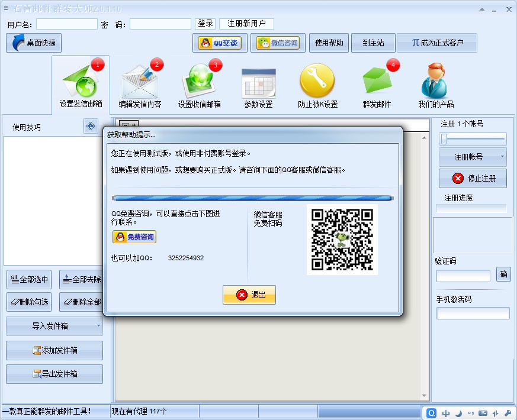Open the 使用技巧 tips panel arrow
The height and width of the screenshot is (420, 517).
[x=90, y=125]
